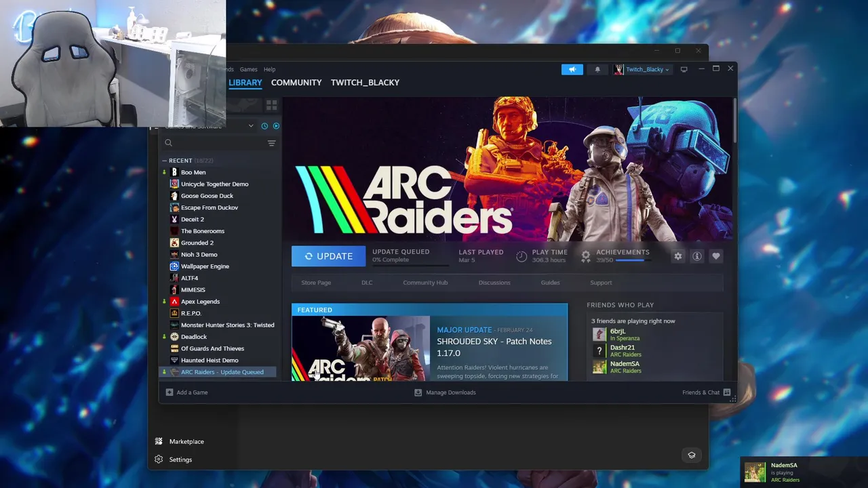Open advanced filter options icon
Screen dimensions: 868x488
(x=271, y=143)
